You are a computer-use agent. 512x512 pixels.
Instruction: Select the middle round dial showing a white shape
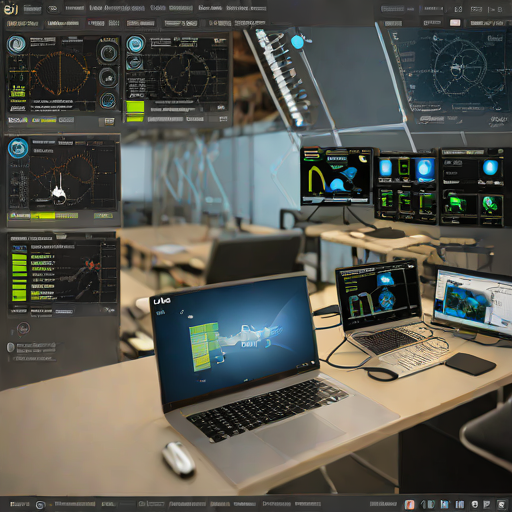point(108,77)
